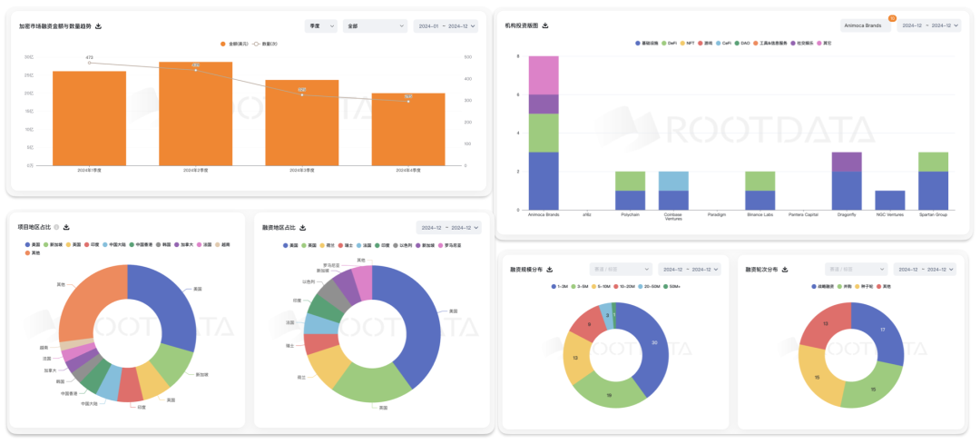Toggle the 基础设施 legend in 机构投资版图
The image size is (980, 444).
point(646,44)
